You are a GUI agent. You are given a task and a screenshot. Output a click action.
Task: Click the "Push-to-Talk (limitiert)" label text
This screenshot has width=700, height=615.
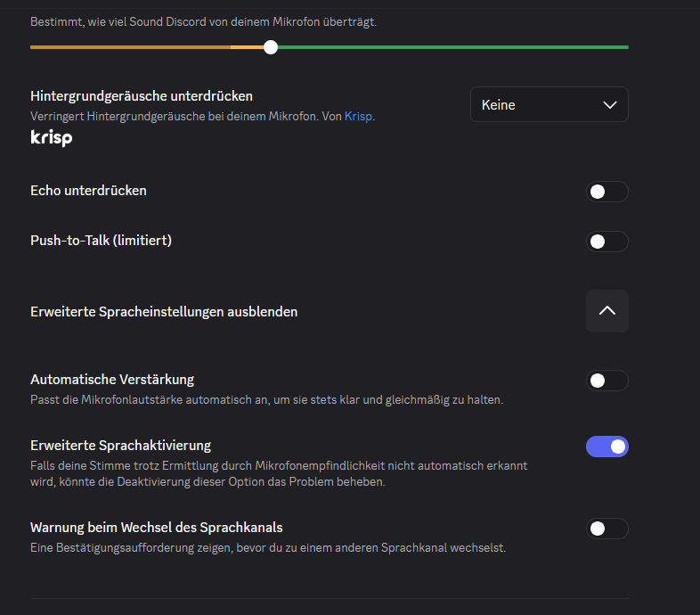tap(101, 241)
